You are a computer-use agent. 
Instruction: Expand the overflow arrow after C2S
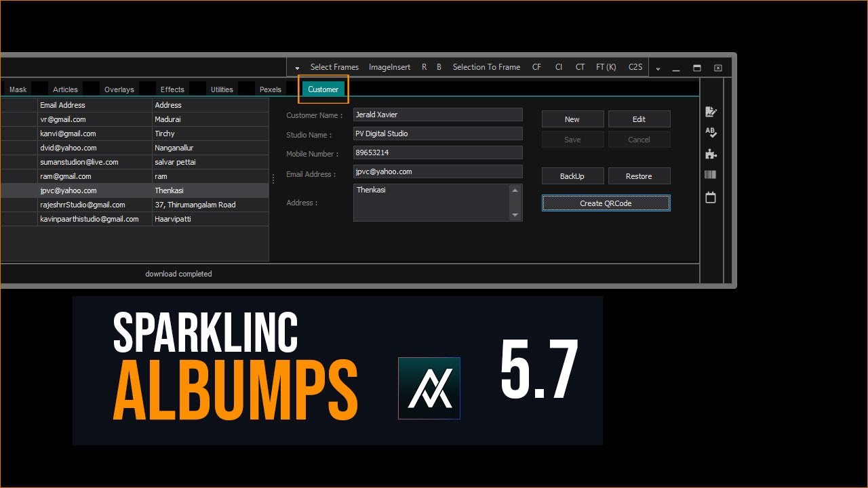pyautogui.click(x=658, y=68)
